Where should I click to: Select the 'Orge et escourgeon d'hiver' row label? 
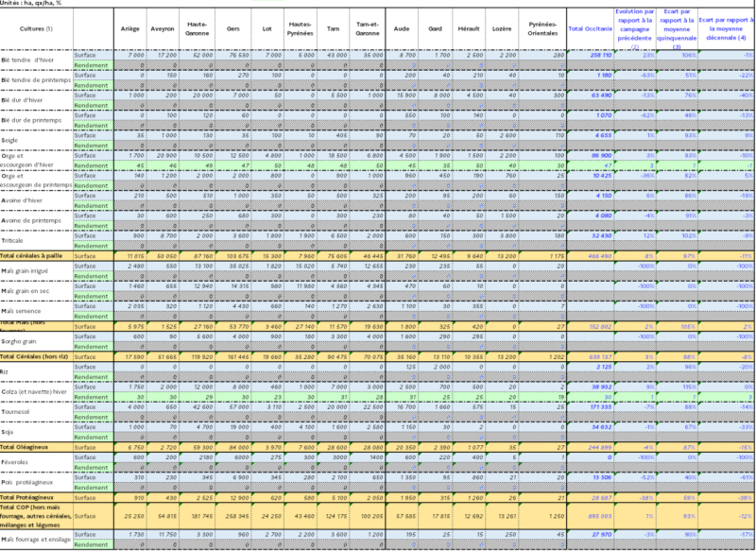pos(36,161)
